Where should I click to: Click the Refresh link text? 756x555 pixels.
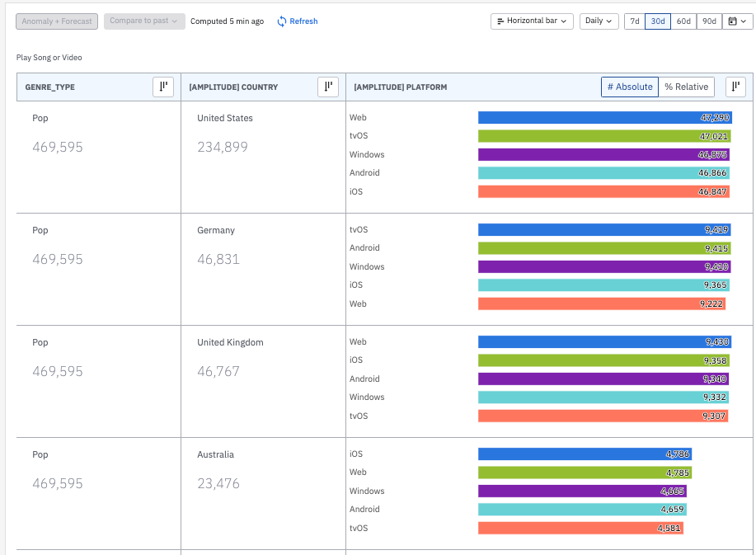[303, 21]
